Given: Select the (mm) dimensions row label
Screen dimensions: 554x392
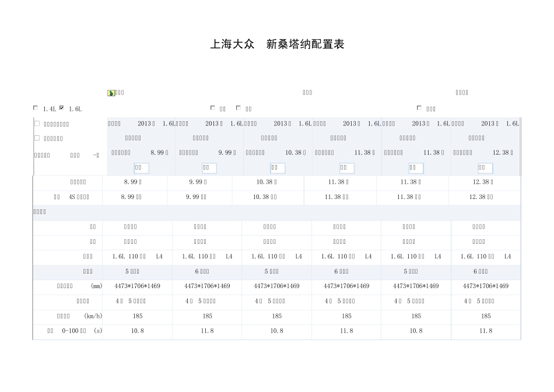Looking at the screenshot, I should 79,286.
